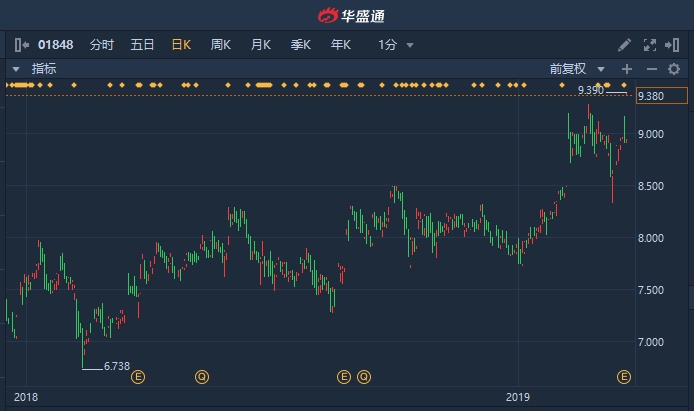Click the first E earnings marker

[138, 377]
